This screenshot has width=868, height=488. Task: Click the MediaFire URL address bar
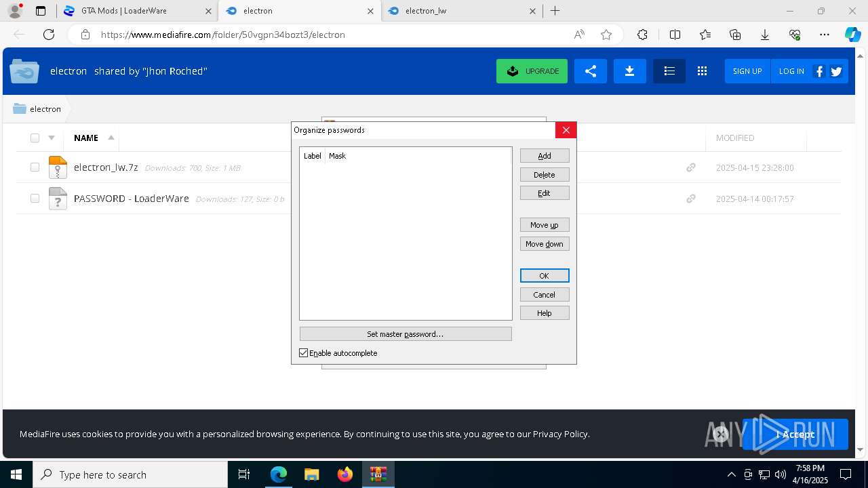[332, 35]
